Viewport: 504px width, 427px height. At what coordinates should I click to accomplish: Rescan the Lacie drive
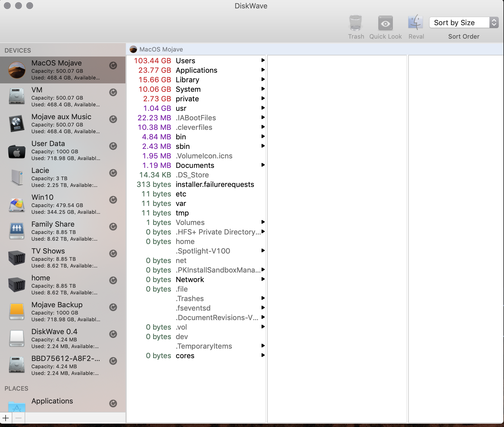113,173
